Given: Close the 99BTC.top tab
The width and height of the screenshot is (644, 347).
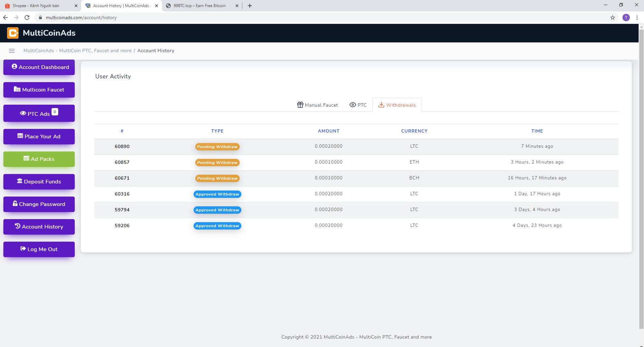Looking at the screenshot, I should point(237,6).
